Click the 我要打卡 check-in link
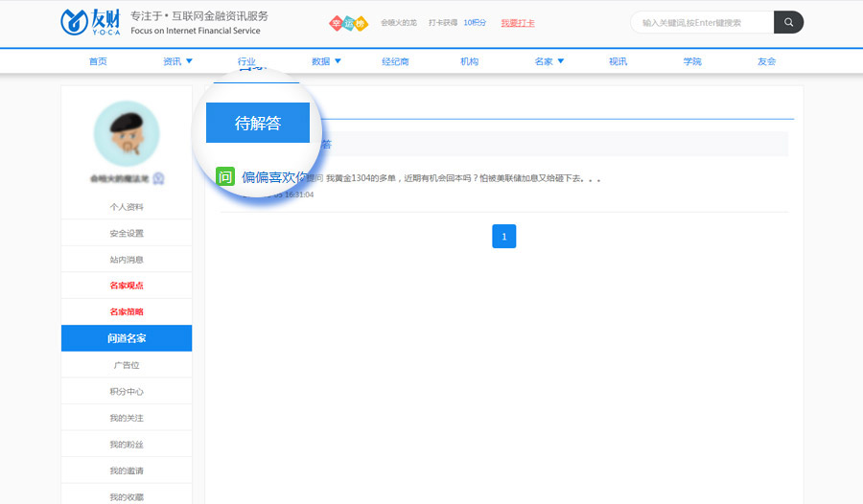Viewport: 863px width, 504px height. (x=518, y=23)
